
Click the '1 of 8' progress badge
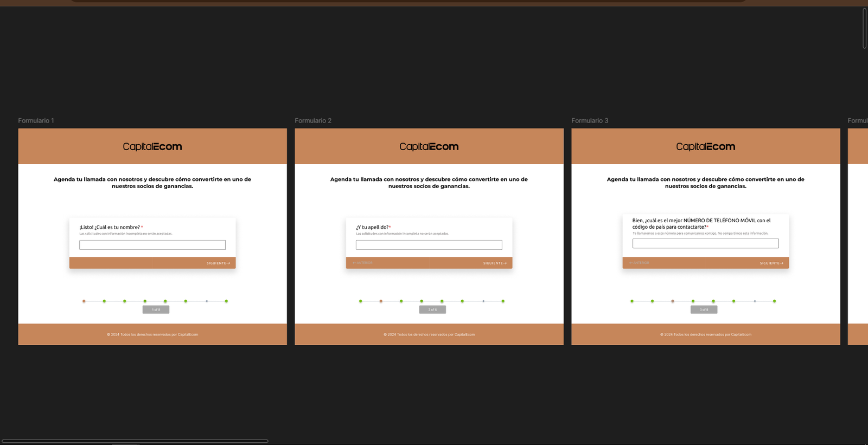[156, 309]
